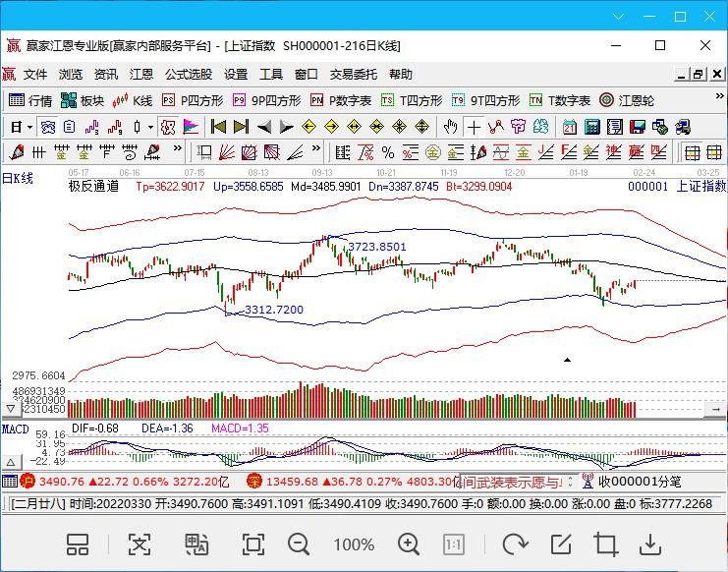
Task: Click the step-line icon marked 9
Action: tap(115, 127)
